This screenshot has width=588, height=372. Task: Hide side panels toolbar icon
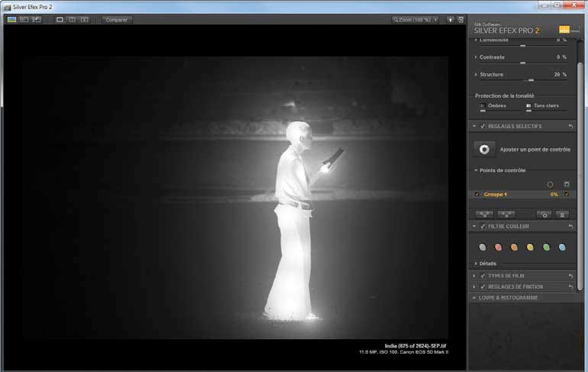461,20
